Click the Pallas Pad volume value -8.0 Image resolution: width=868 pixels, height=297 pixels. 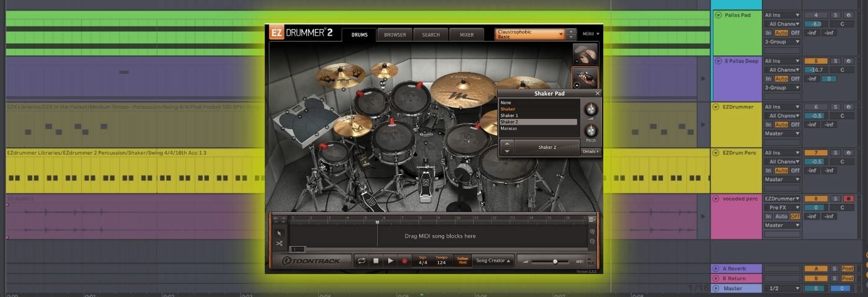pyautogui.click(x=816, y=24)
